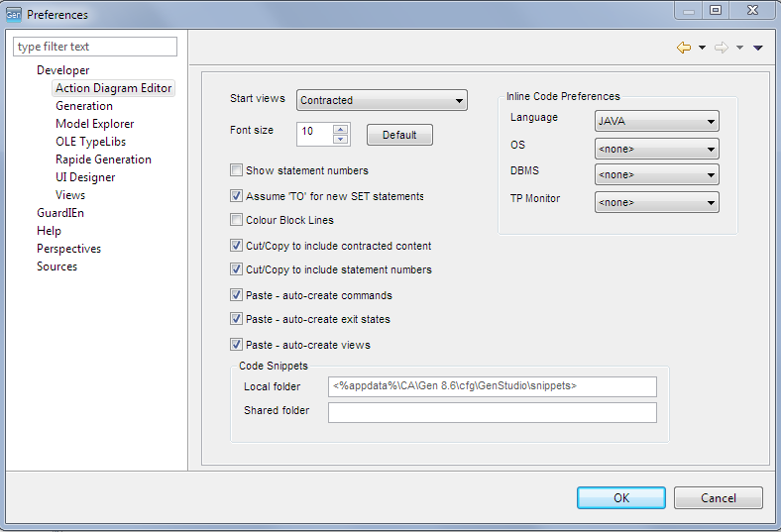Select Perspectives in the preferences tree
Viewport: 781px width, 532px height.
click(68, 249)
